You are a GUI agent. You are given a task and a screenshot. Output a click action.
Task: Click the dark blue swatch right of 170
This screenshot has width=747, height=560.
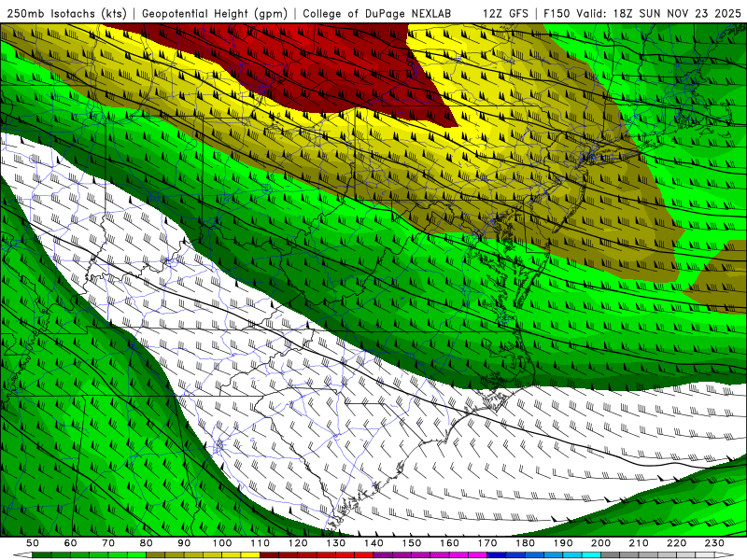pyautogui.click(x=497, y=555)
